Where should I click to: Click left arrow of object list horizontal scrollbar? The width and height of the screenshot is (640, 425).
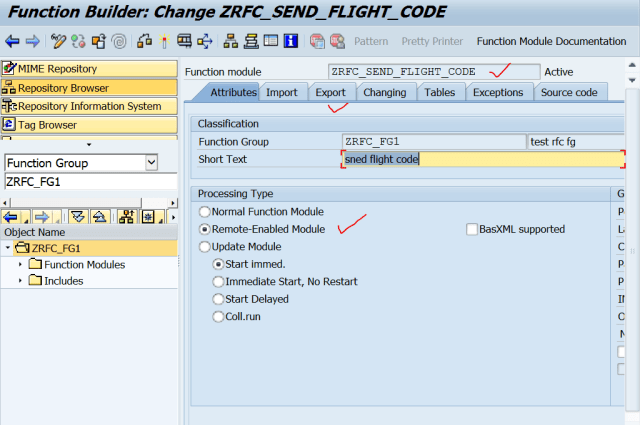pyautogui.click(x=5, y=202)
